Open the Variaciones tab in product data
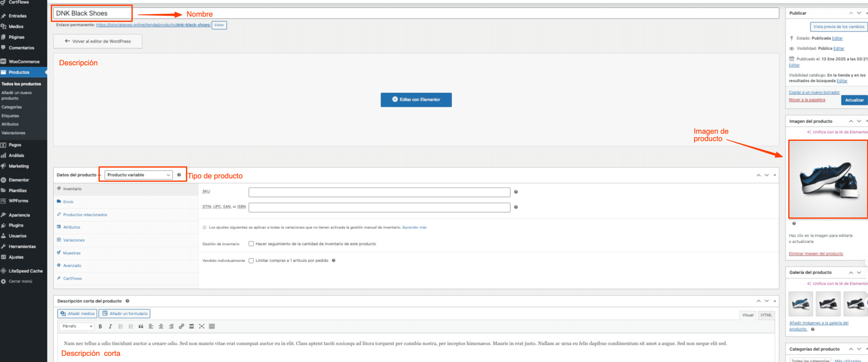Image resolution: width=868 pixels, height=362 pixels. [x=74, y=240]
